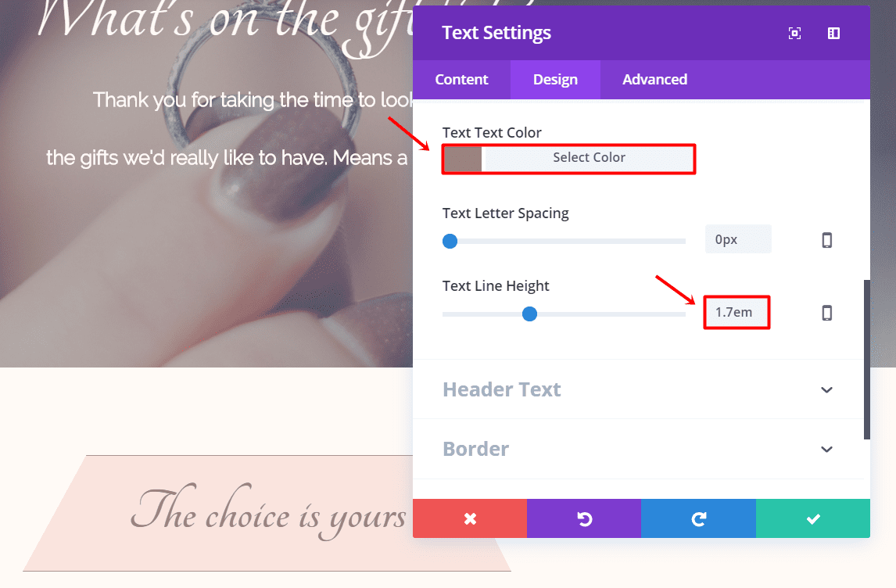This screenshot has height=588, width=896.
Task: Click the Text Letter Spacing slider handle
Action: 450,241
